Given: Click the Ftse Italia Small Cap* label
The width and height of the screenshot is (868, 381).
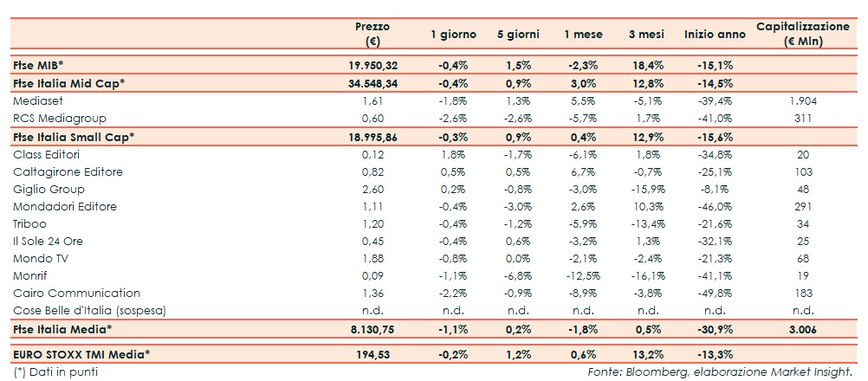Looking at the screenshot, I should pyautogui.click(x=74, y=137).
